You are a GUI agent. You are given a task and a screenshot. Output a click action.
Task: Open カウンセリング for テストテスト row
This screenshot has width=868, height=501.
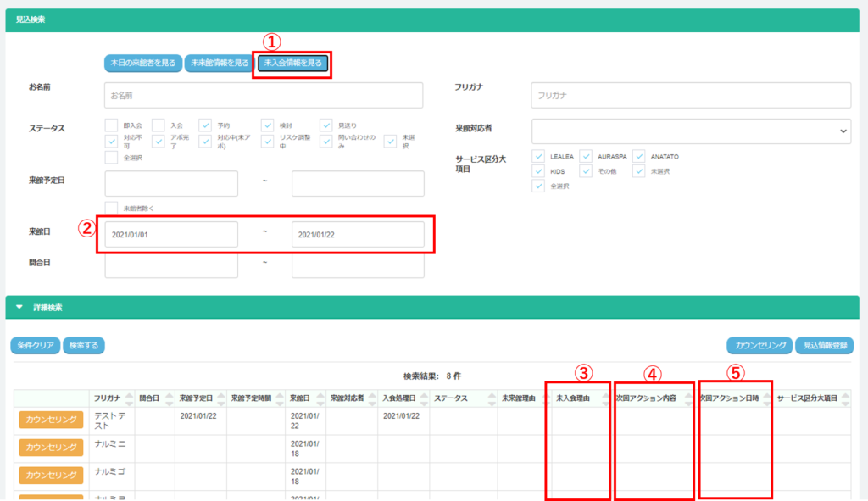click(x=50, y=420)
